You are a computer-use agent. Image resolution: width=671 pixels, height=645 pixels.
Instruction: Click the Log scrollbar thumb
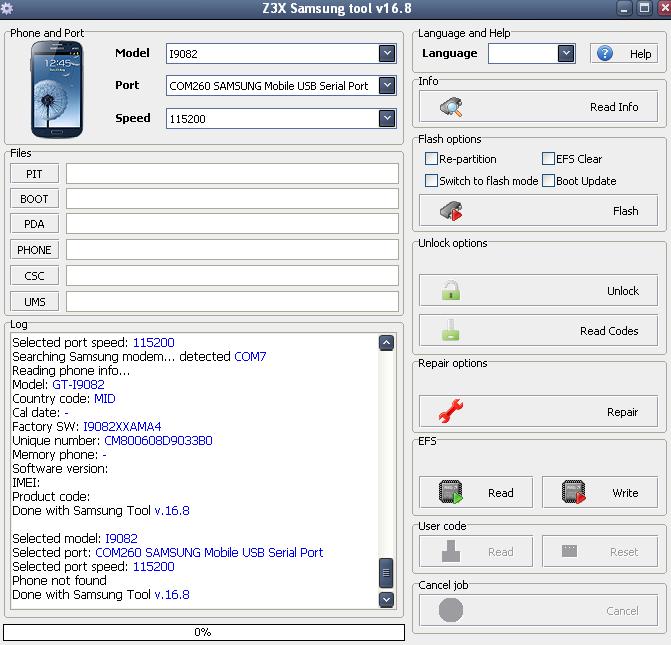(386, 573)
